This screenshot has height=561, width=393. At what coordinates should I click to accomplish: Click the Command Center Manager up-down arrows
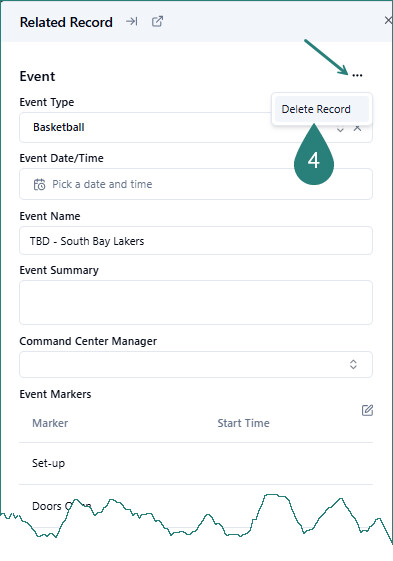tap(353, 364)
